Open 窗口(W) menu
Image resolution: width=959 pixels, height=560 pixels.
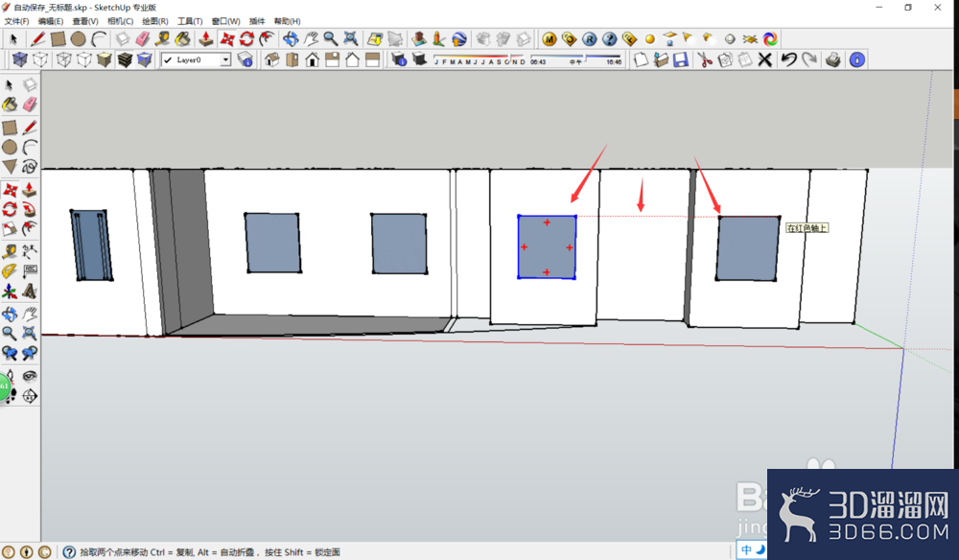tap(225, 21)
